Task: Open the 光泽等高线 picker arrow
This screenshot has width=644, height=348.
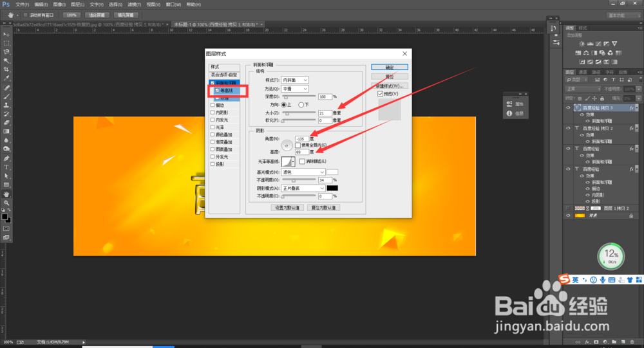Action: click(x=293, y=161)
